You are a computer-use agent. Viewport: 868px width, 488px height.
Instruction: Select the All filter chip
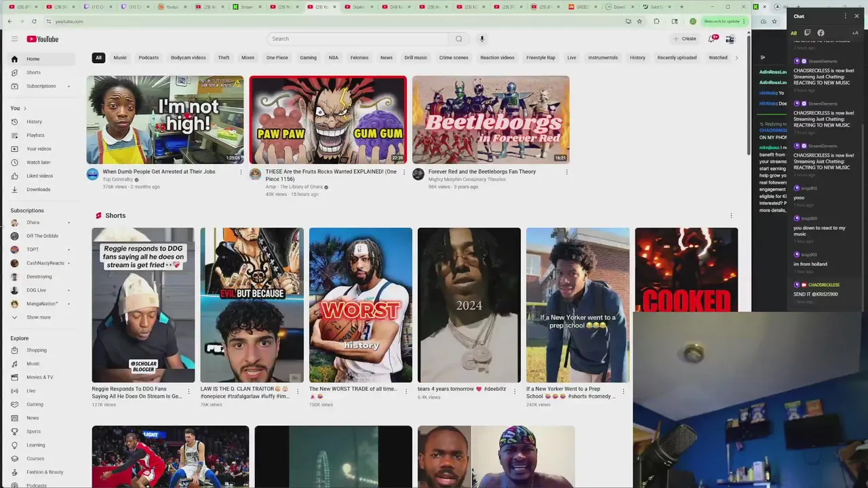tap(98, 58)
